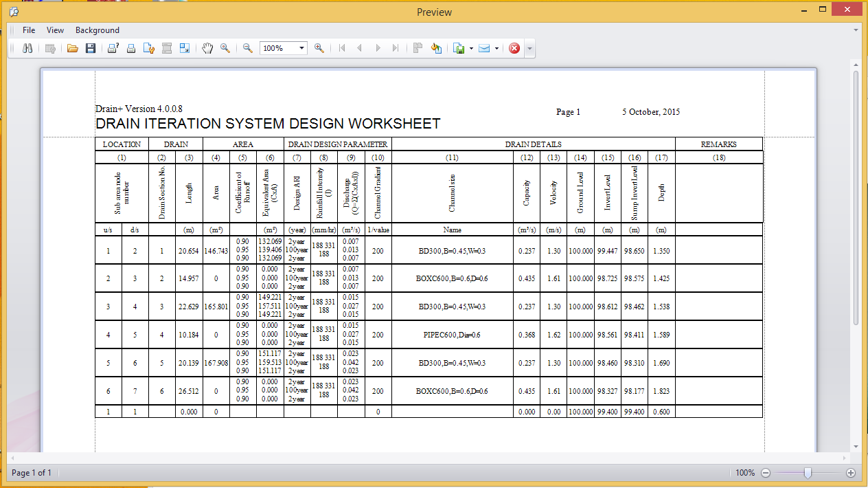Screen dimensions: 868x488
Task: Click the 'LOCATION' header cell
Action: click(x=122, y=144)
